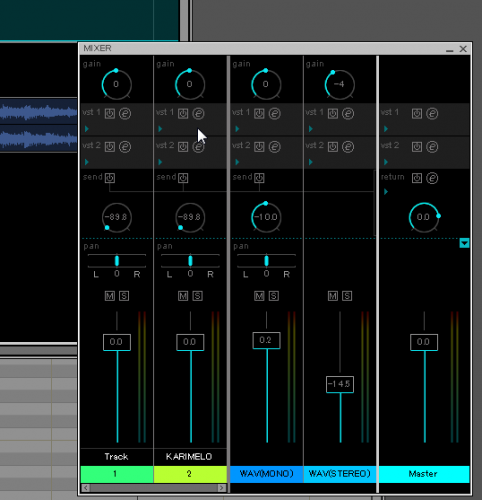Click Master volume fader handle
This screenshot has height=500, width=482.
tap(424, 342)
